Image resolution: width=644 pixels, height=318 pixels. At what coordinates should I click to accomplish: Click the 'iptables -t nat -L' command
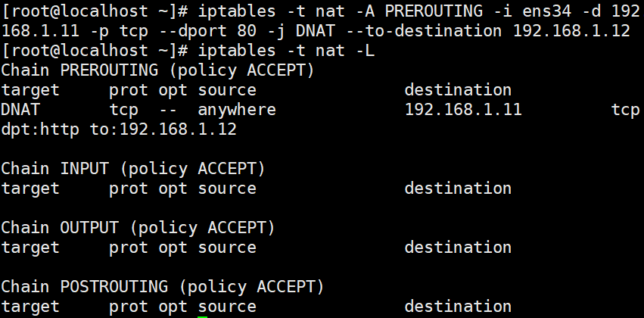286,51
